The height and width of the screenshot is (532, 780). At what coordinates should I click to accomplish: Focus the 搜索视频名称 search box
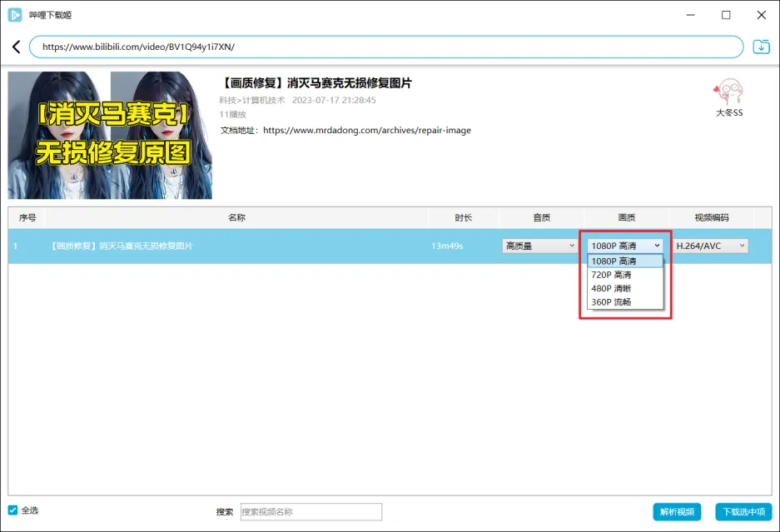tap(311, 512)
